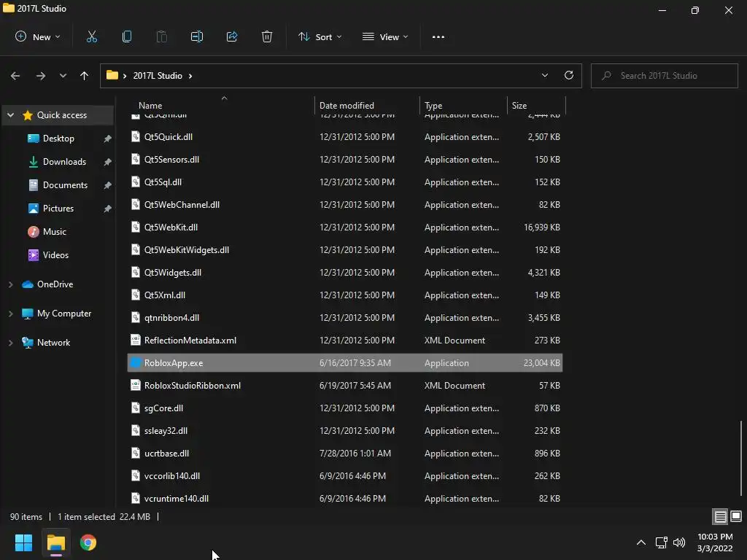Launch Google Chrome from the taskbar

pyautogui.click(x=88, y=542)
